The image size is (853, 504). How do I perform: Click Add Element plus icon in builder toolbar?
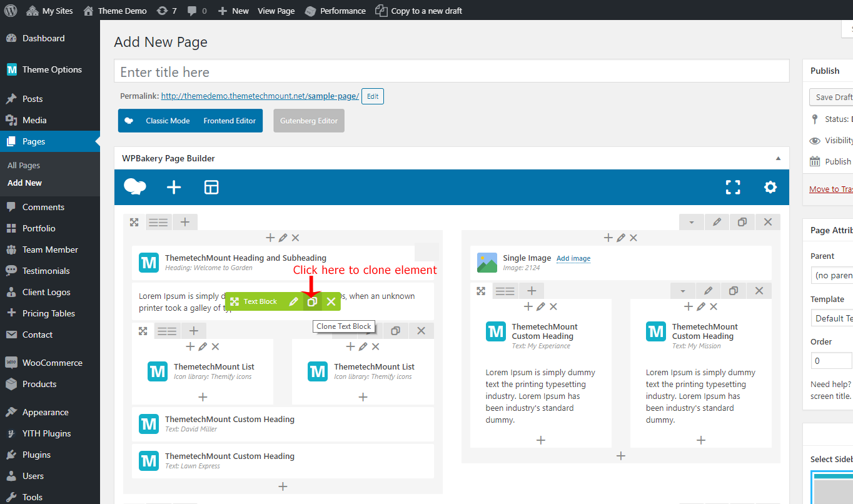pyautogui.click(x=174, y=187)
